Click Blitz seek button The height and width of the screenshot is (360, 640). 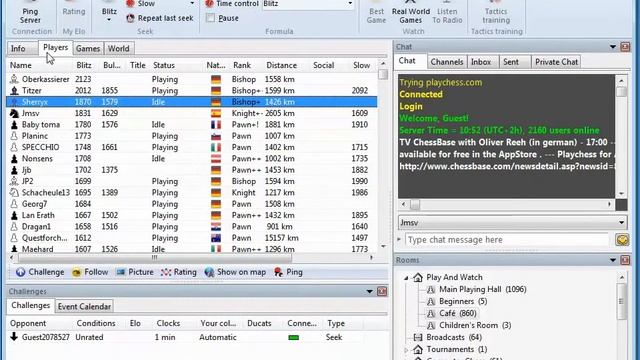[x=109, y=12]
